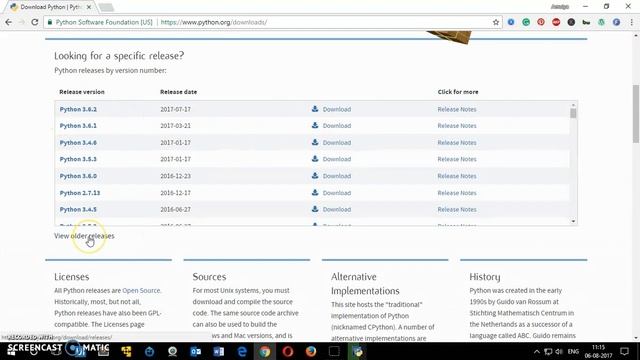
Task: Open Opera from the taskbar
Action: 288,351
